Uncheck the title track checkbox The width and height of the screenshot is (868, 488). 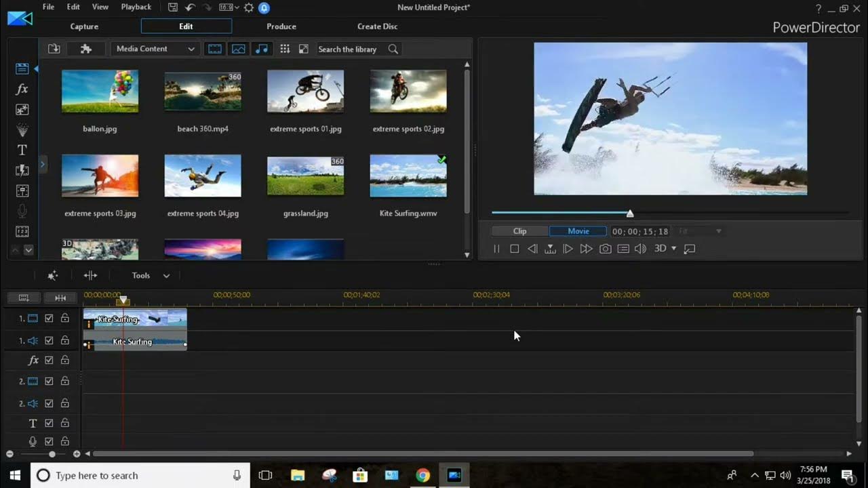49,424
